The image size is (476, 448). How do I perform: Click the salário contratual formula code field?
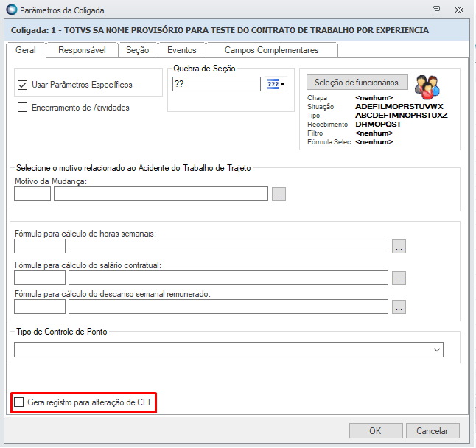click(40, 278)
